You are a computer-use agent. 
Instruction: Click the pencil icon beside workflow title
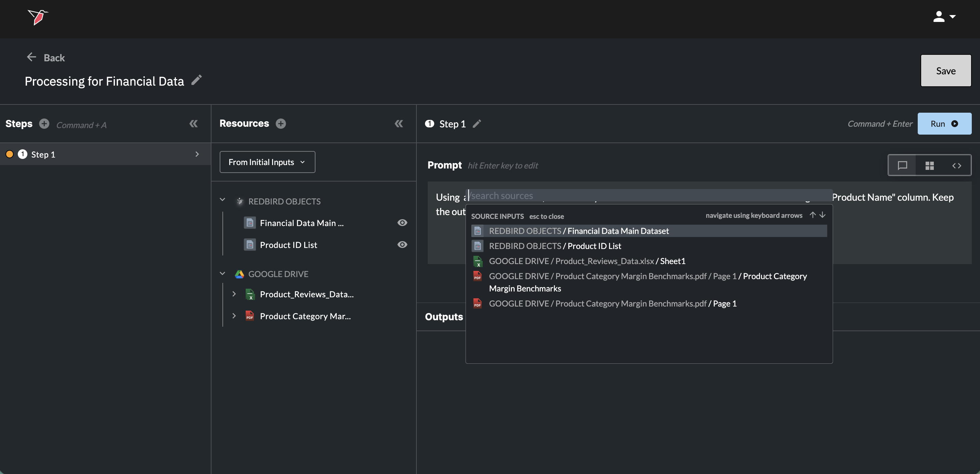click(196, 80)
